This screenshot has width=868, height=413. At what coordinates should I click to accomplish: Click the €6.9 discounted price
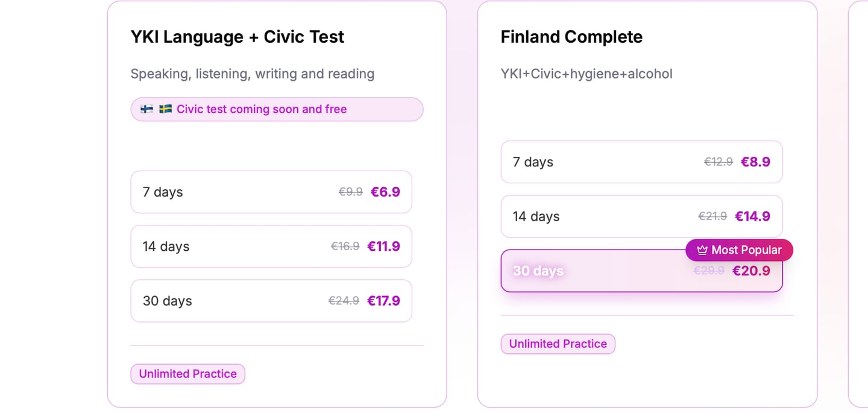385,192
